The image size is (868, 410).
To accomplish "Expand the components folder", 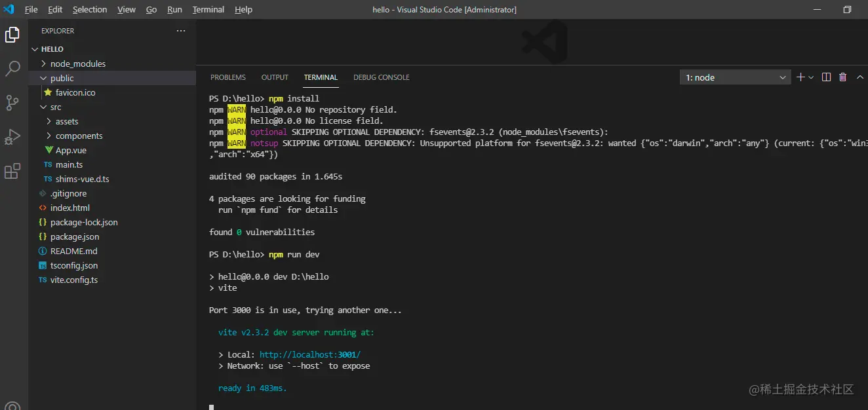I will pyautogui.click(x=113, y=136).
